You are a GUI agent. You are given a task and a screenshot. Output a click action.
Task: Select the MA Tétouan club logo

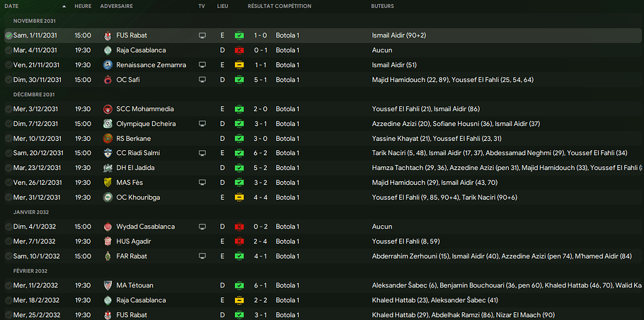108,285
